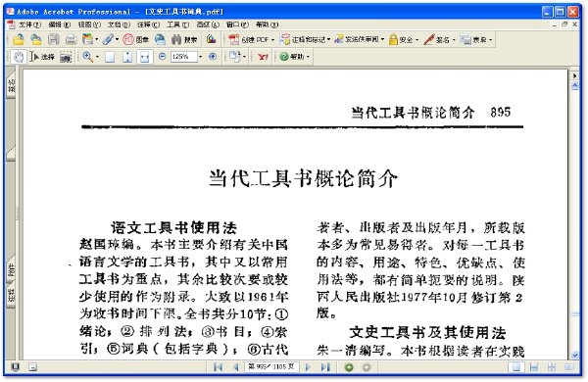Image resolution: width=588 pixels, height=382 pixels.
Task: Click the page number field showing 1105 页
Action: pos(271,366)
